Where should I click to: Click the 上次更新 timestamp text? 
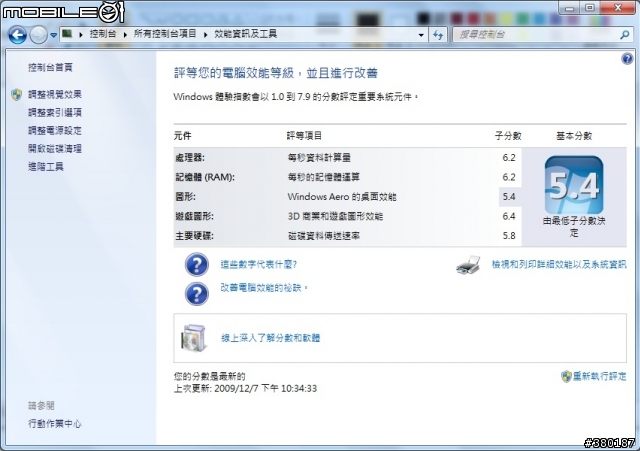point(245,388)
